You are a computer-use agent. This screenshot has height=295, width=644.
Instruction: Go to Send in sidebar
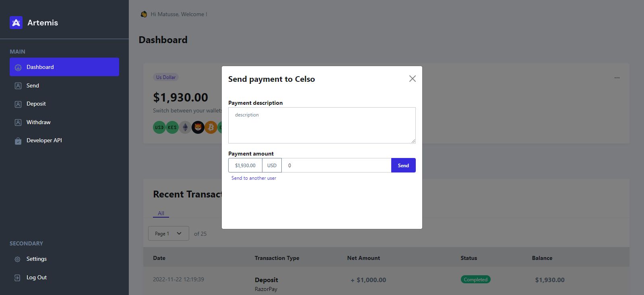click(x=33, y=85)
